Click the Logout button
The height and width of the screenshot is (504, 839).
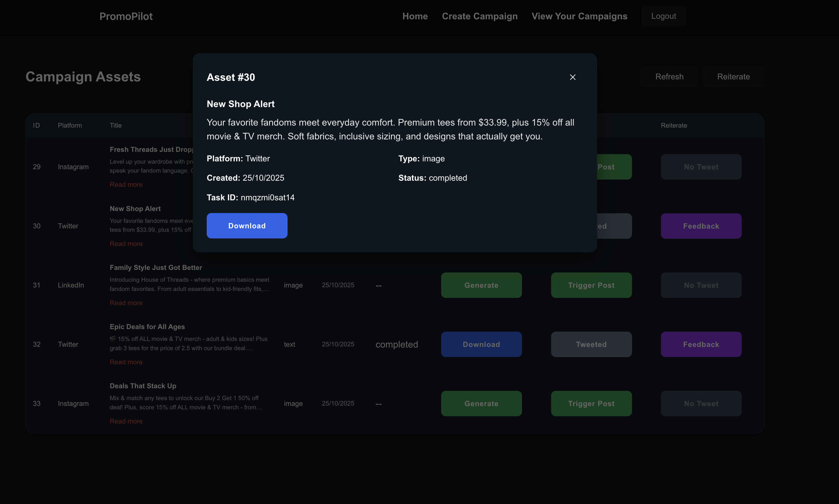(x=663, y=16)
